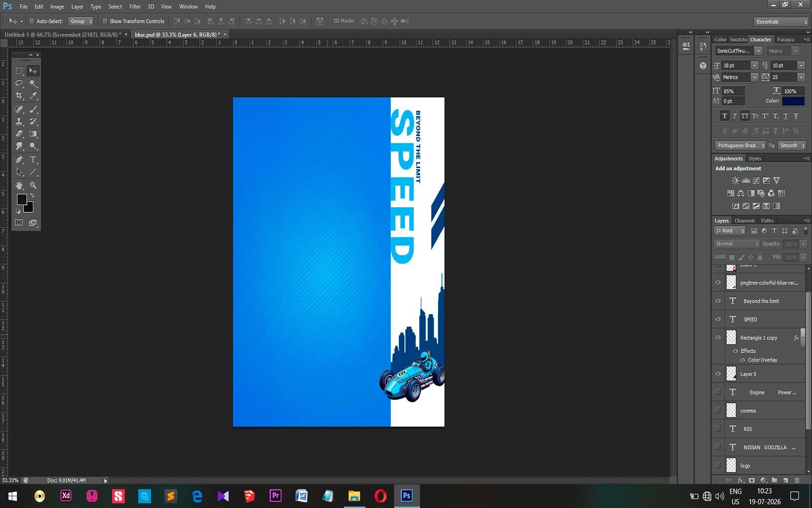Add a layer mask
This screenshot has height=508, width=812.
(x=752, y=480)
